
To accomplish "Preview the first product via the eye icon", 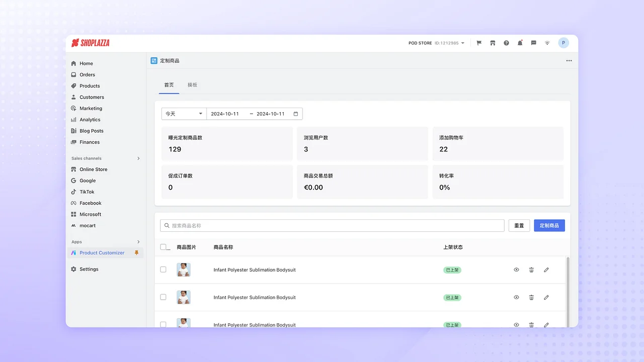I will [x=516, y=269].
